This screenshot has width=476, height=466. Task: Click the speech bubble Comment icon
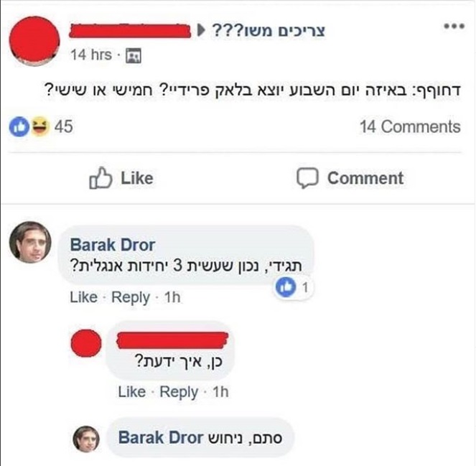point(307,178)
